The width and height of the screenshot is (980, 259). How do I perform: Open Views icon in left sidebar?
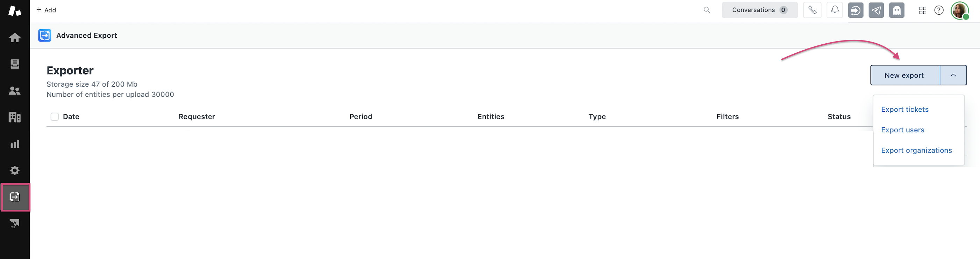[15, 64]
